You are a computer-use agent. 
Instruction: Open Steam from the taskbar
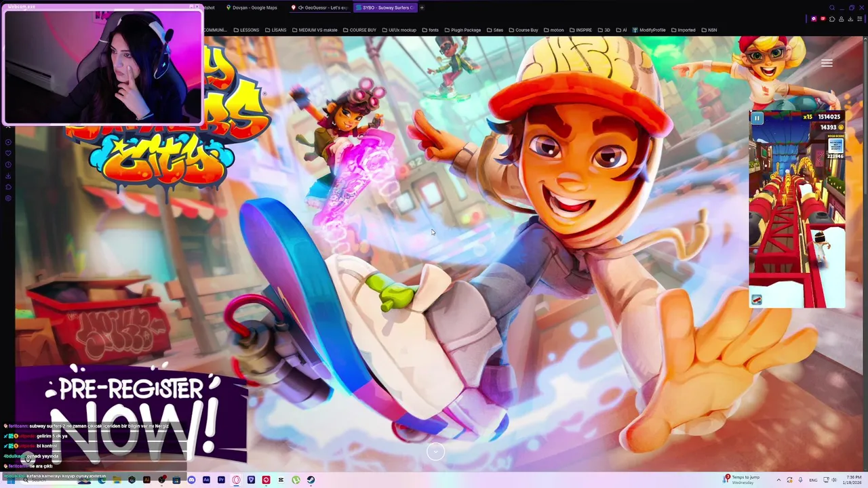tap(311, 480)
